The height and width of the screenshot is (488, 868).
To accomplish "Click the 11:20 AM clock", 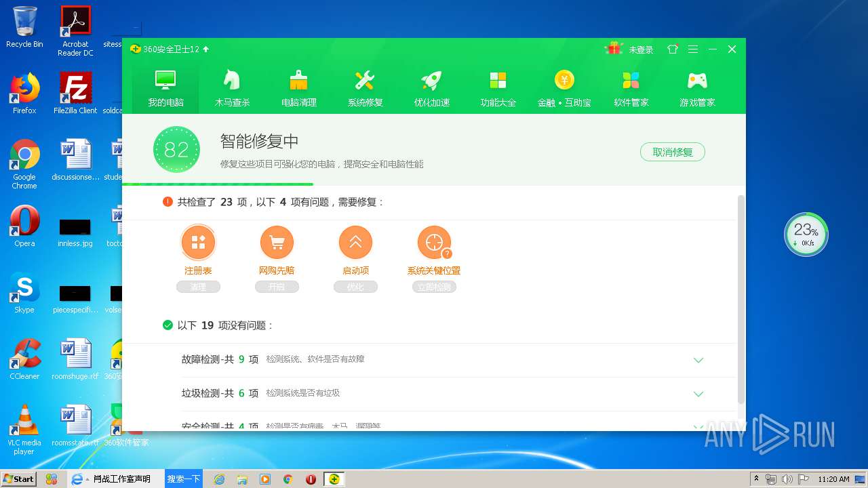I will point(833,479).
